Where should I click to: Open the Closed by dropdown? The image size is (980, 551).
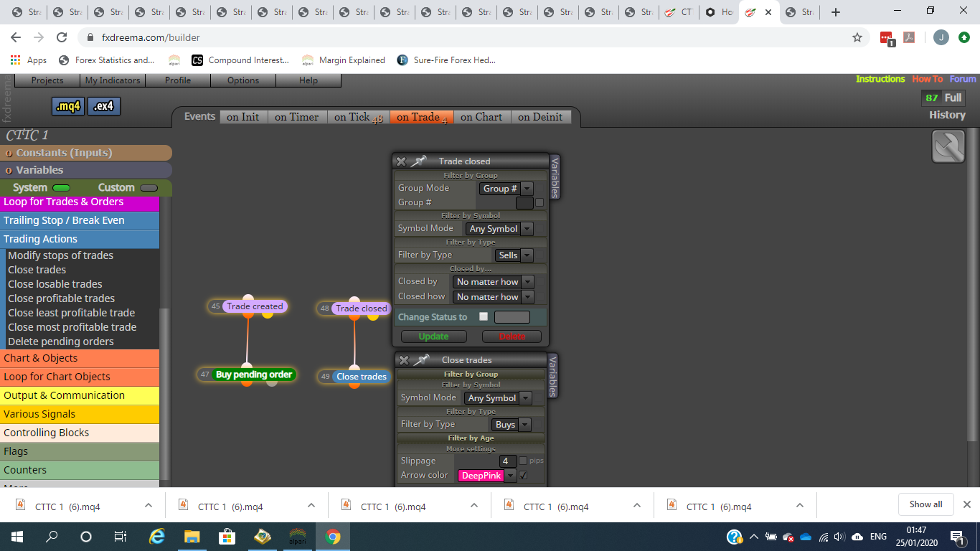pyautogui.click(x=494, y=282)
